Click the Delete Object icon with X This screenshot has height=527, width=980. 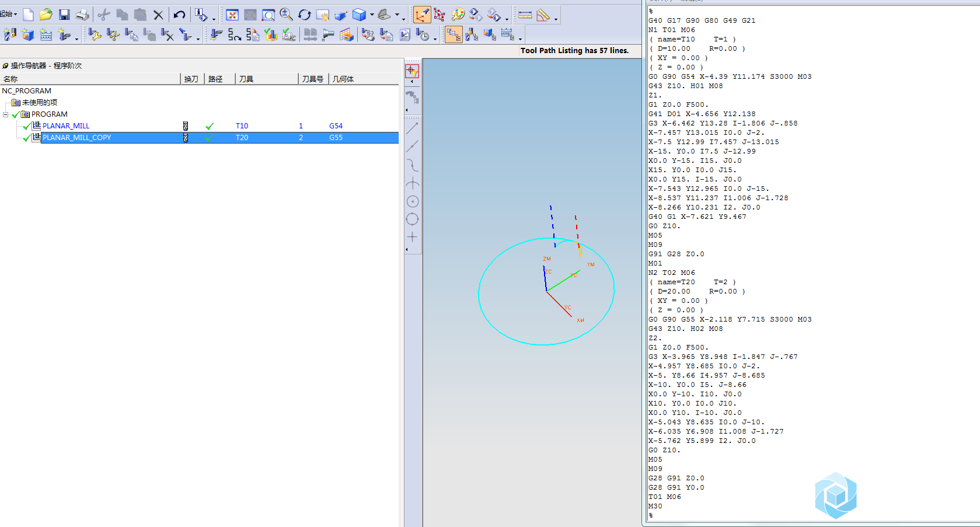coord(168,35)
